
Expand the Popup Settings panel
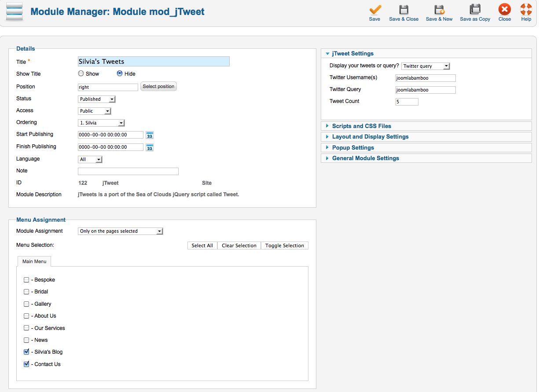click(426, 148)
